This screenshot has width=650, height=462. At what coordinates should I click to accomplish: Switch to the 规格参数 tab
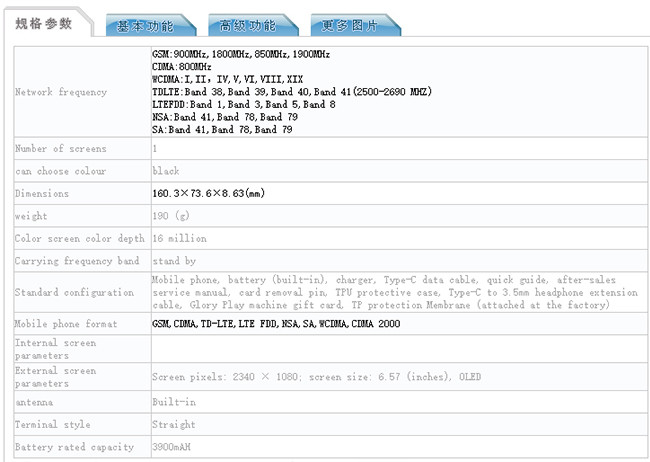coord(44,24)
